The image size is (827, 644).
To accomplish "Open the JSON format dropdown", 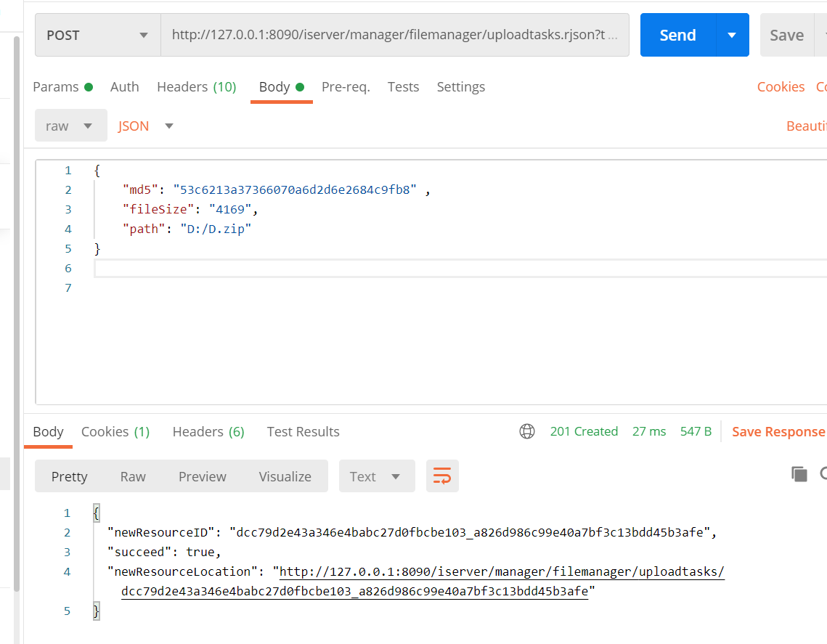I will coord(145,126).
